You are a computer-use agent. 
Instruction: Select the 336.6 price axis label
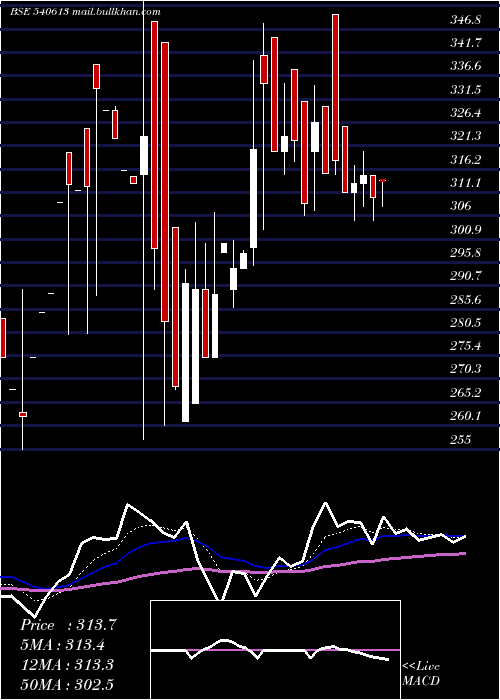pyautogui.click(x=466, y=67)
